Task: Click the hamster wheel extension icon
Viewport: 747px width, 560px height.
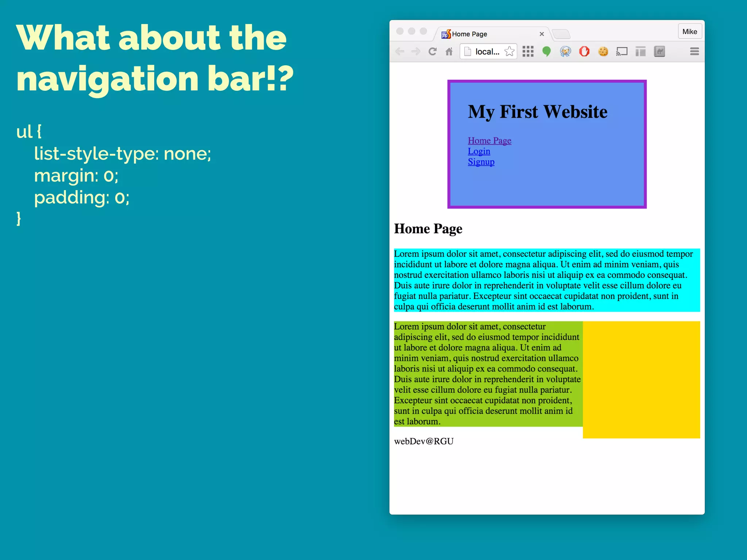Action: tap(565, 51)
